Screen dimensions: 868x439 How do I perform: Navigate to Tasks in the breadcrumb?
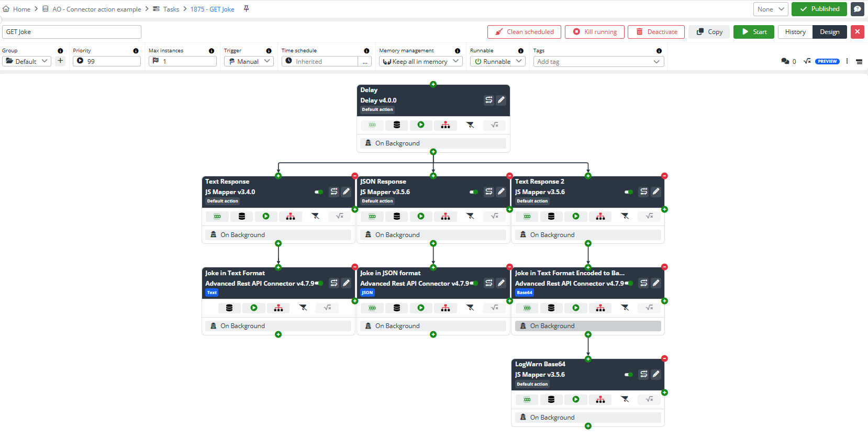click(171, 9)
